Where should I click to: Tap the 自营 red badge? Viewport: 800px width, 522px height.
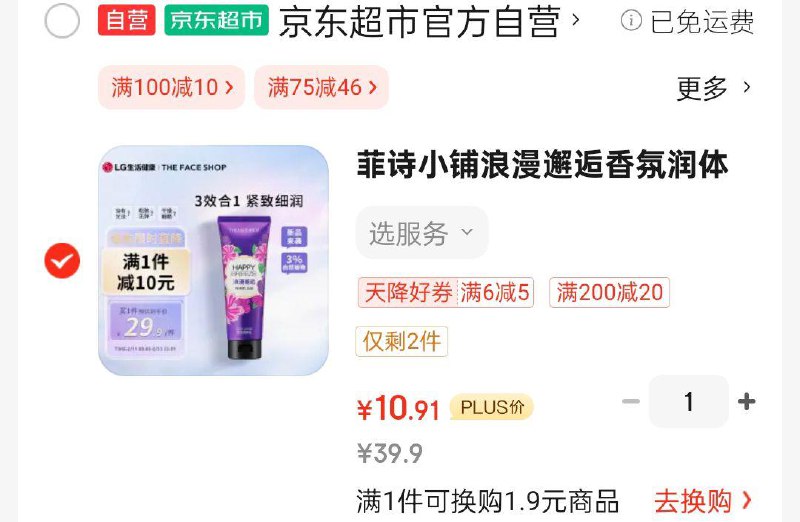click(127, 20)
